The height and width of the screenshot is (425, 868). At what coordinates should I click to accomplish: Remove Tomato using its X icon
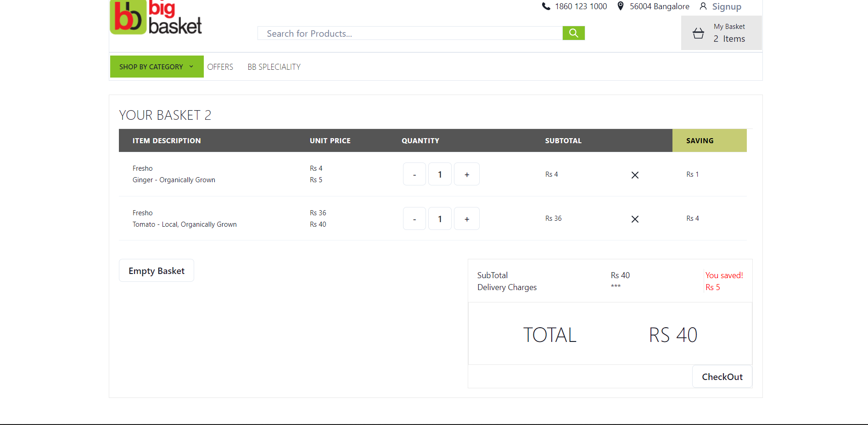(635, 219)
